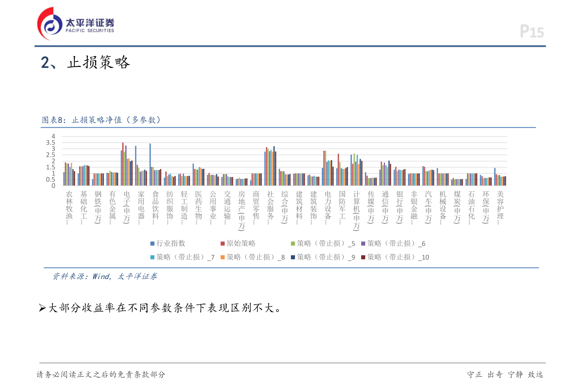
Task: Select the blue 行业指数 legend marker
Action: point(152,243)
